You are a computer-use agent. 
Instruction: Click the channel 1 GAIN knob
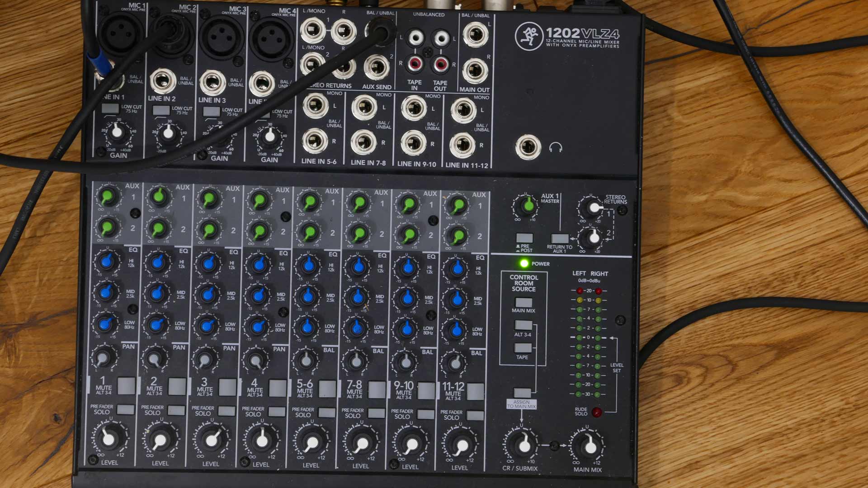pos(117,131)
